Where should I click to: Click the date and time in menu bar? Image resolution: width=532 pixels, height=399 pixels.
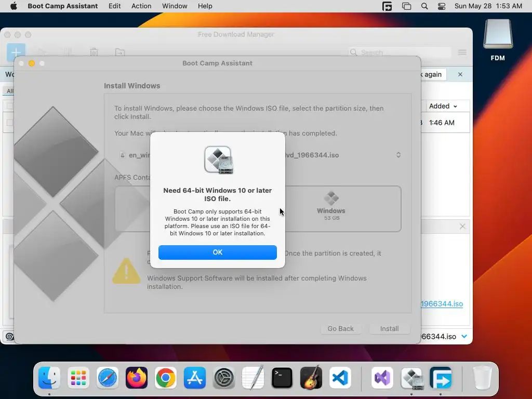click(x=488, y=6)
